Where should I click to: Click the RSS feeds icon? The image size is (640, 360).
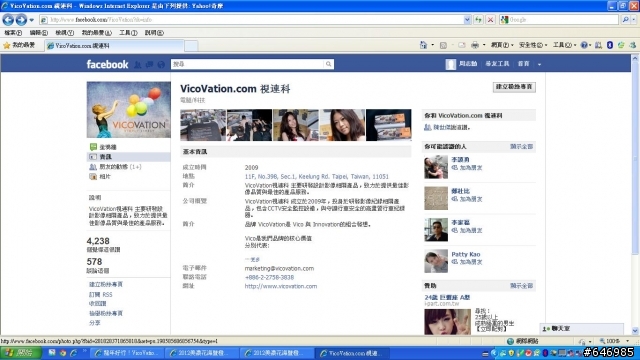click(x=443, y=45)
